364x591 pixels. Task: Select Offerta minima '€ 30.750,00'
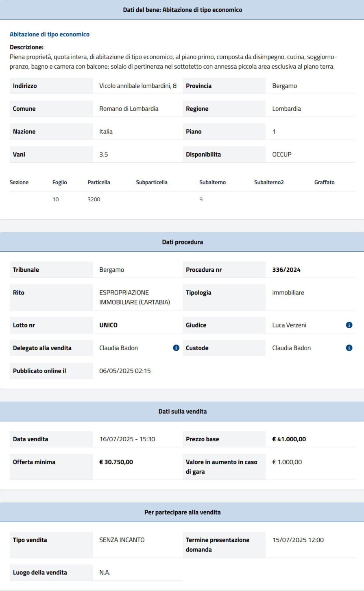[x=116, y=462]
